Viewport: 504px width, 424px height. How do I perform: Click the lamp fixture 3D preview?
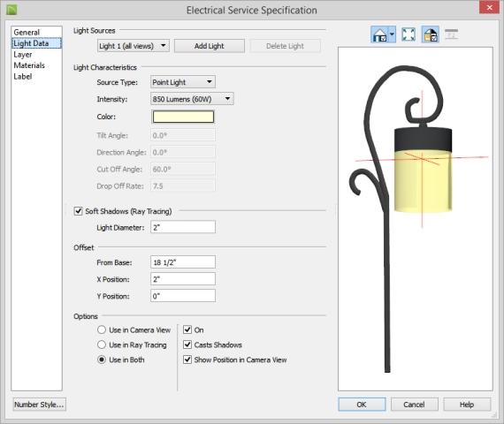[416, 219]
